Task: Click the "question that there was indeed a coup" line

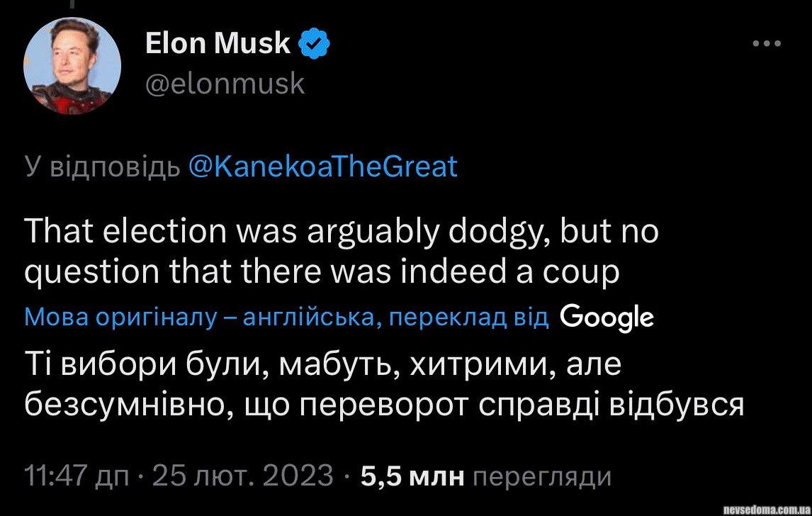Action: [322, 271]
